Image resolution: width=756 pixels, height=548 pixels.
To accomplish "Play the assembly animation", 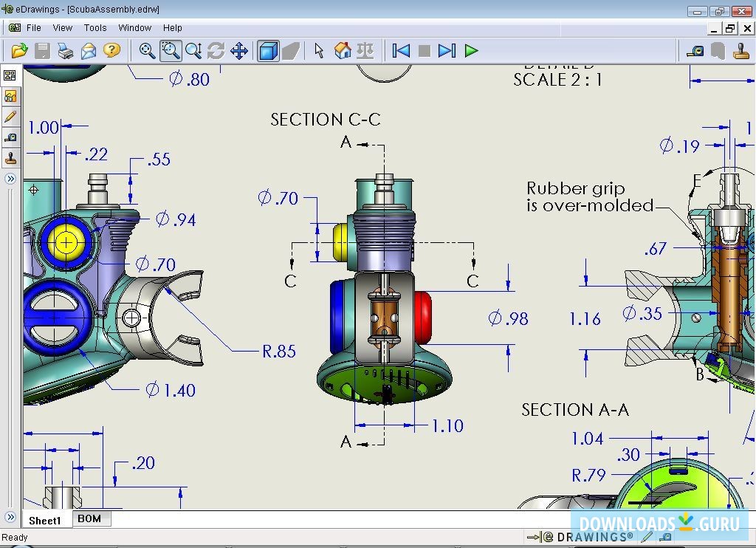I will (471, 51).
